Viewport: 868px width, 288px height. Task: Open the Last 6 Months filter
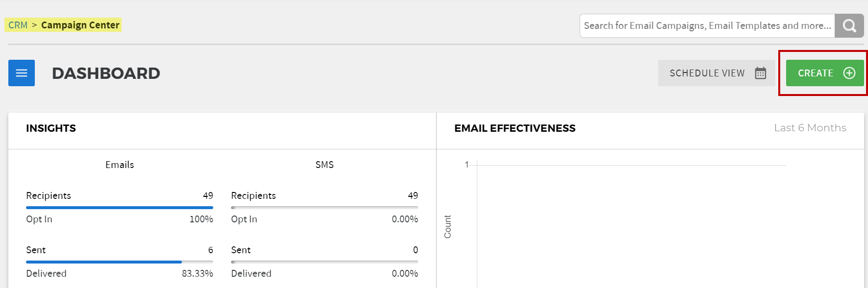click(x=810, y=128)
